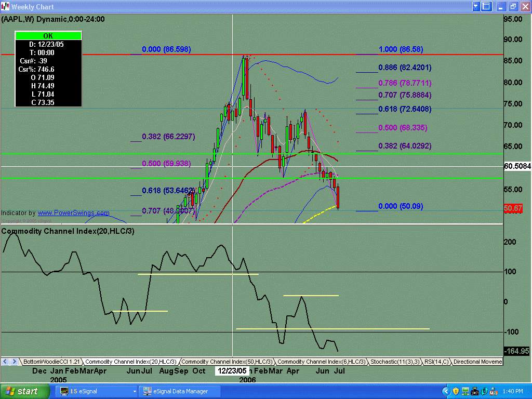Click the 0.382 (64.0292) Fibonacci label
This screenshot has height=399, width=532.
405,146
